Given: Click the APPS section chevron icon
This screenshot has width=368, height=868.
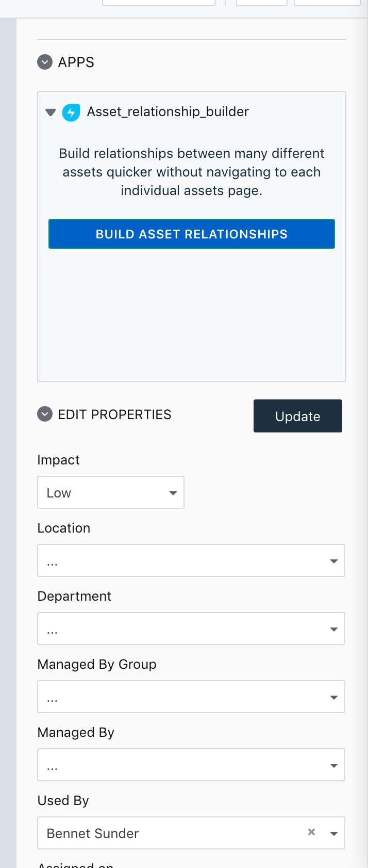Looking at the screenshot, I should [x=45, y=62].
